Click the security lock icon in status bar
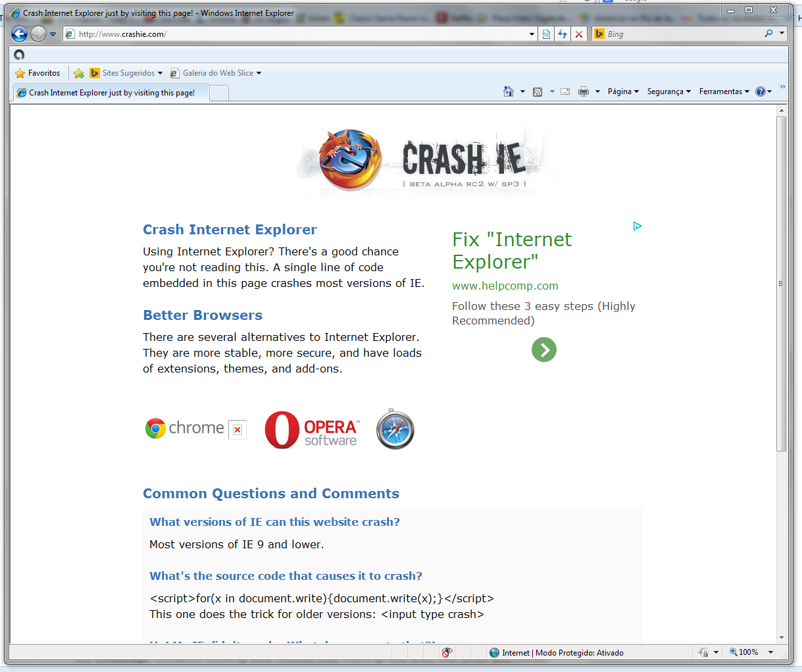Screen dimensions: 802x672 click(703, 652)
